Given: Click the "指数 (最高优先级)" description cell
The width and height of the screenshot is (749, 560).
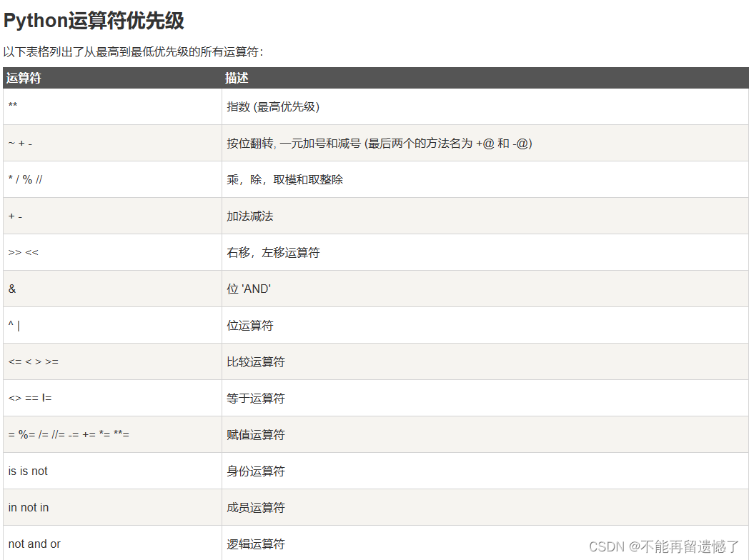Looking at the screenshot, I should pos(485,106).
